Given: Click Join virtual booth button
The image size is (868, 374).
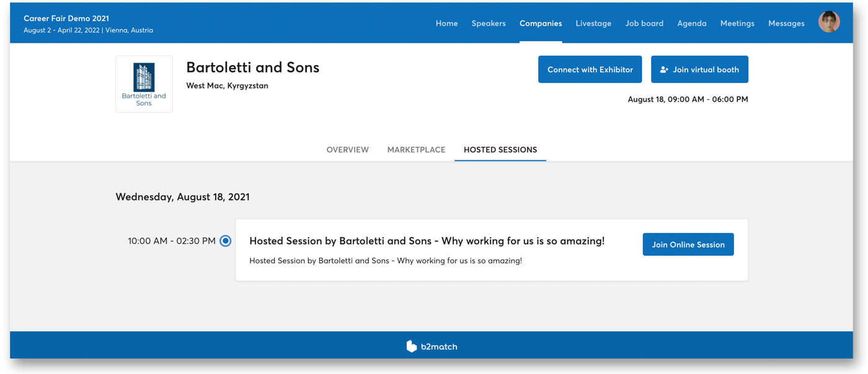Looking at the screenshot, I should 699,69.
